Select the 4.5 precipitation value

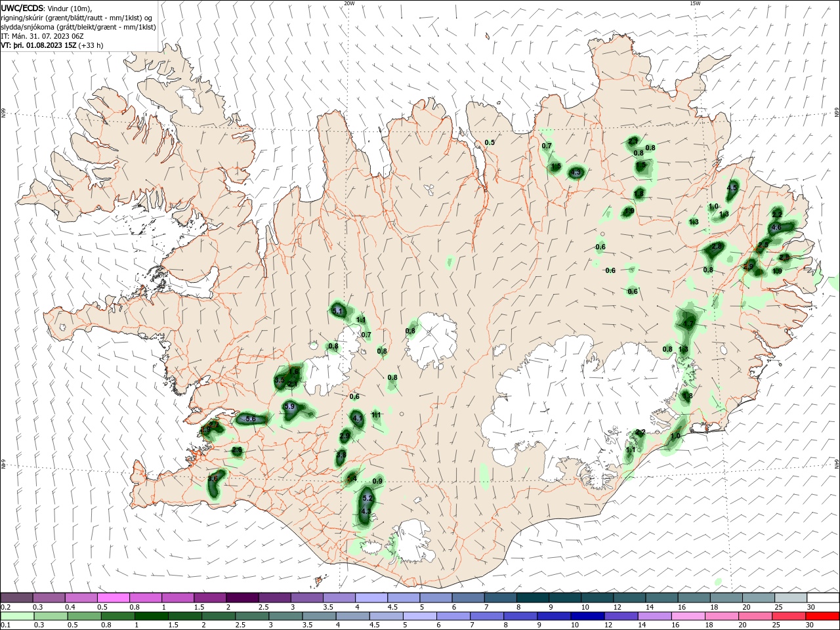pyautogui.click(x=732, y=188)
